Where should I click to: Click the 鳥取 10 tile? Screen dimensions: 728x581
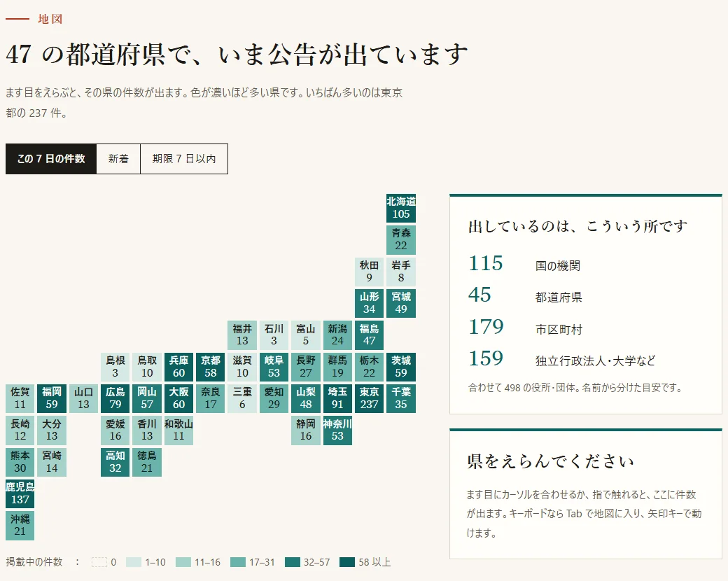[x=147, y=367]
